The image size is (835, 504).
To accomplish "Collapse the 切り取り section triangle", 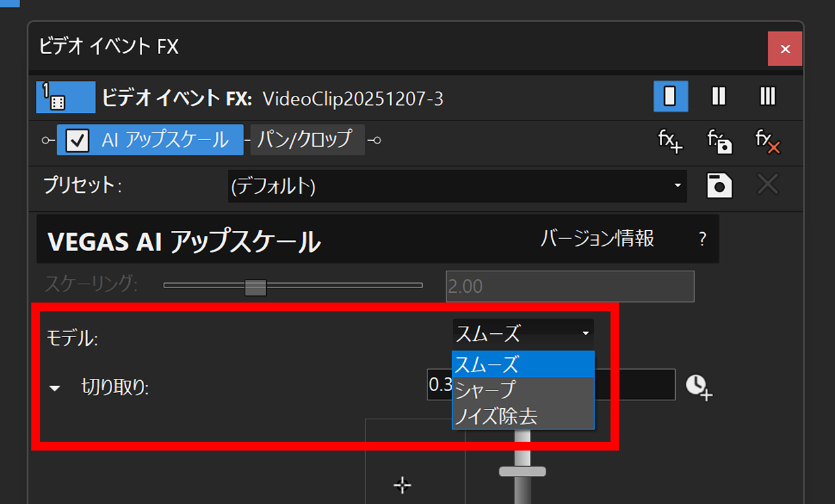I will pyautogui.click(x=55, y=386).
